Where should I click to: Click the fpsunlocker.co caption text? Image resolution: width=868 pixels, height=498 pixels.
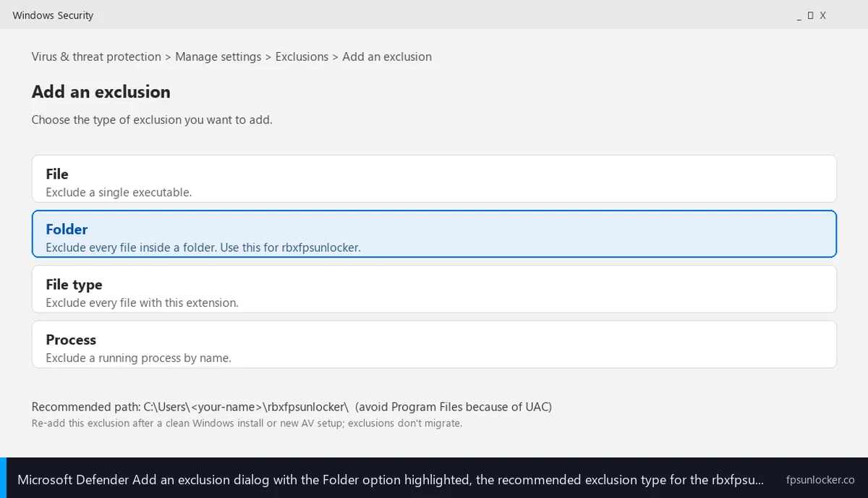(820, 480)
